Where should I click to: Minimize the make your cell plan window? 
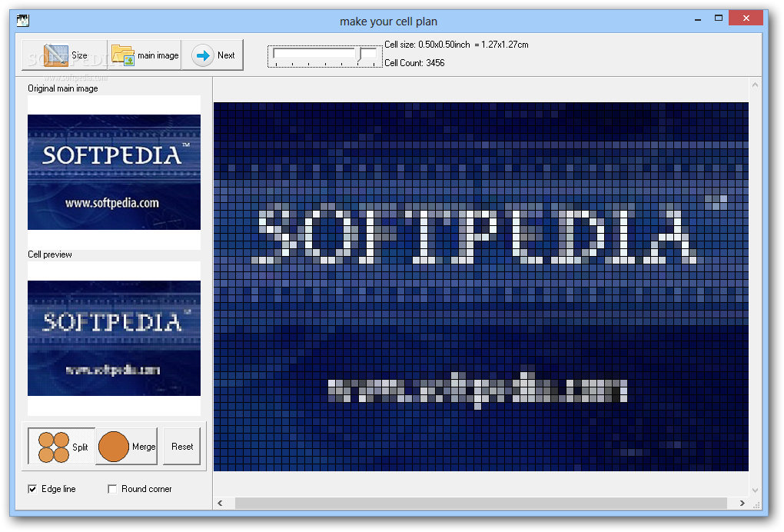[x=697, y=19]
